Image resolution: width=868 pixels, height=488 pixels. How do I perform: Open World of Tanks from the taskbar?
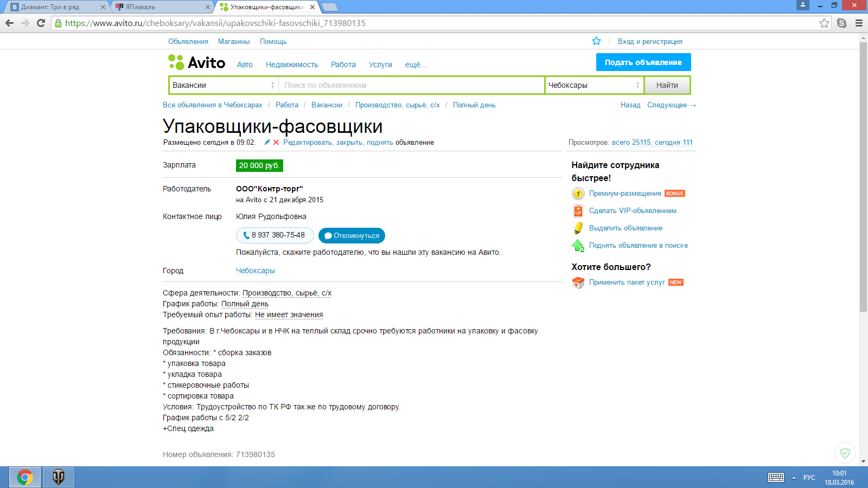tap(59, 477)
